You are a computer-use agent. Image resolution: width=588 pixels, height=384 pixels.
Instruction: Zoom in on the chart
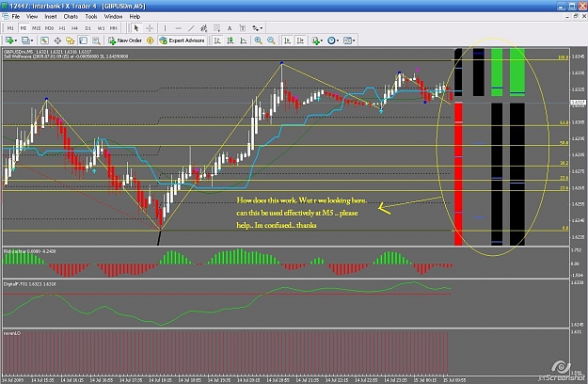tap(258, 40)
